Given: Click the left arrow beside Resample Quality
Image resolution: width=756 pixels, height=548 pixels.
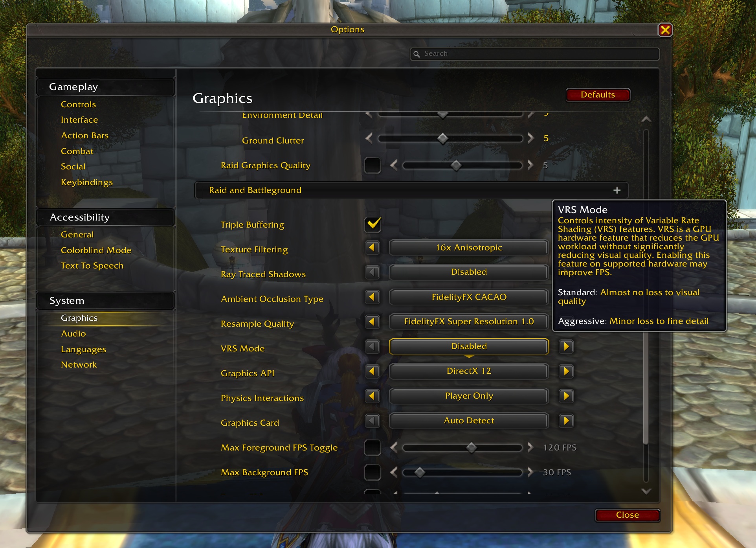Looking at the screenshot, I should 372,321.
